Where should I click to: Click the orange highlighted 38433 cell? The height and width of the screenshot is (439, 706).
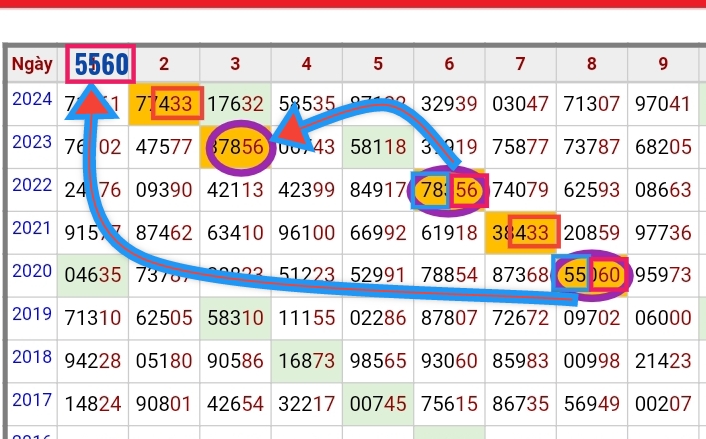click(520, 235)
